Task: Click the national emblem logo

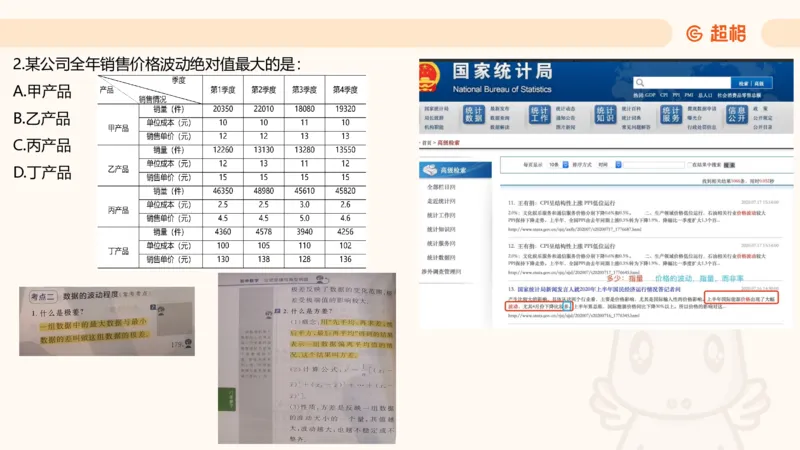Action: [429, 76]
